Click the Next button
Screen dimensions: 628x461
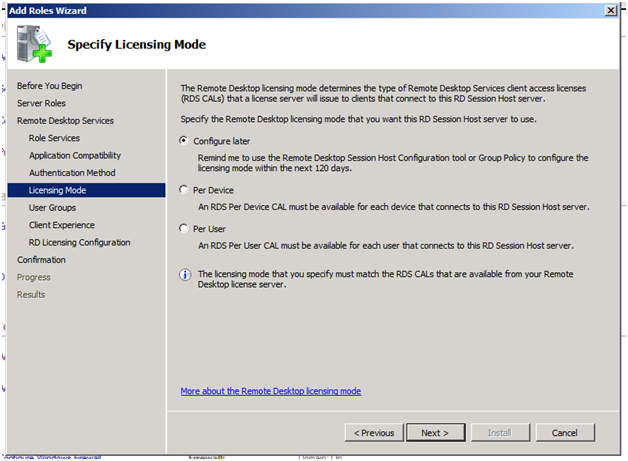coord(436,433)
